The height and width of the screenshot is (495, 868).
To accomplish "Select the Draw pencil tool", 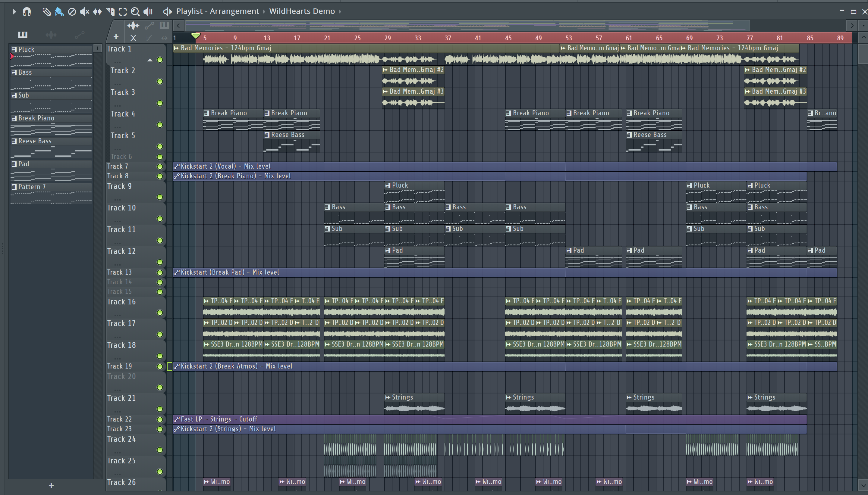I will (46, 12).
